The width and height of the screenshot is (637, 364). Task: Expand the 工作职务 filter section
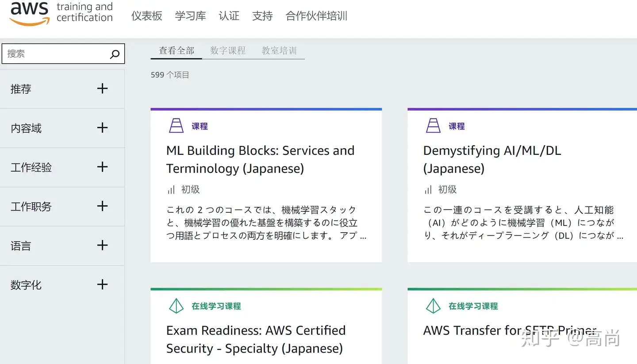[102, 206]
